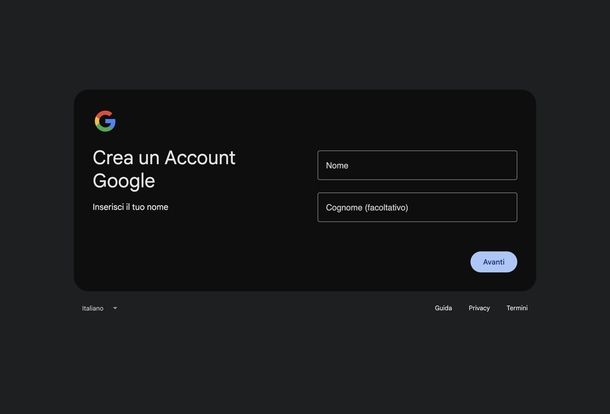Click the Google logo icon
The image size is (610, 414).
click(105, 121)
